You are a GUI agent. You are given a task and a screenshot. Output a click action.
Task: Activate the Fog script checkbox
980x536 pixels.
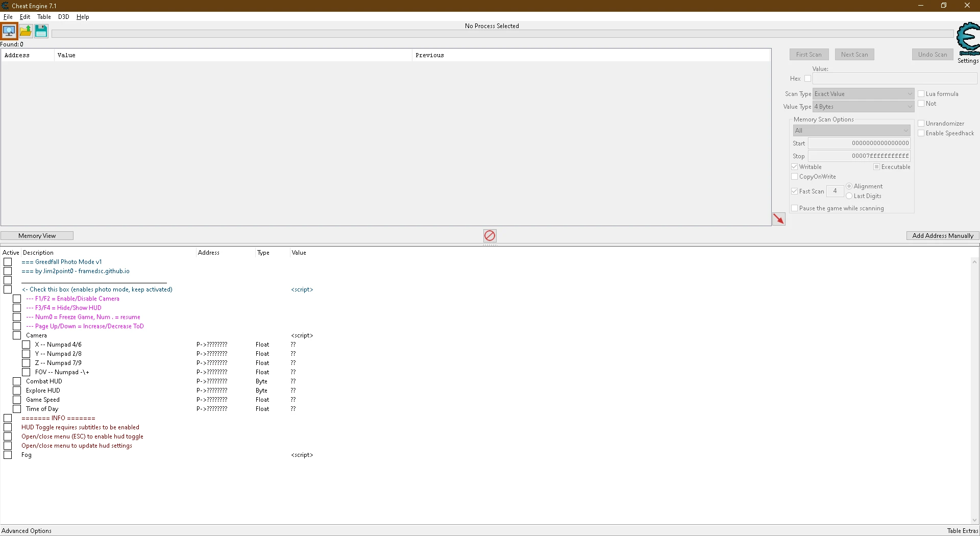coord(8,455)
